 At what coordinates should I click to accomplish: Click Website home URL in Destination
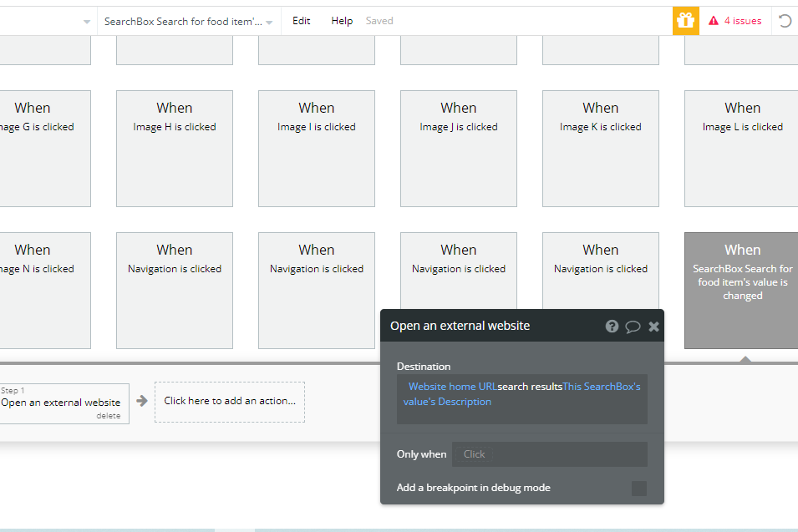coord(452,387)
